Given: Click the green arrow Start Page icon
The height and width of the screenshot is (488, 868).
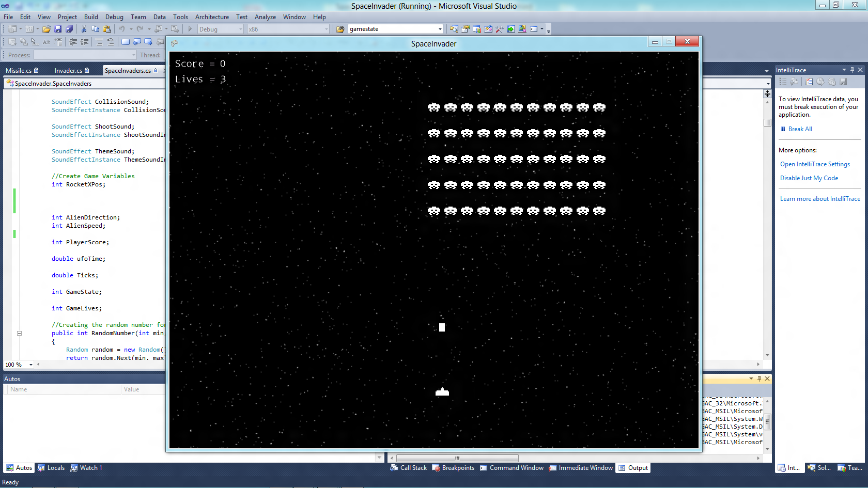Looking at the screenshot, I should point(511,29).
